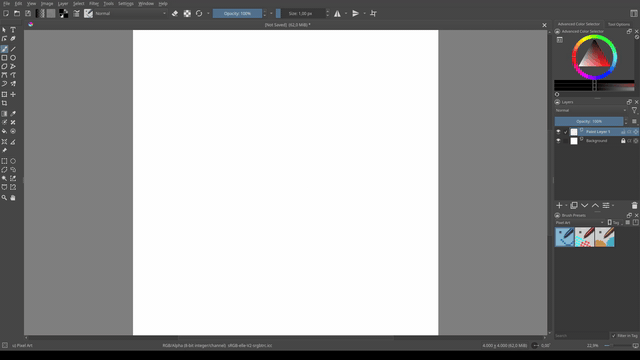The image size is (640, 360).
Task: Create a new document from toolbar
Action: click(x=6, y=13)
